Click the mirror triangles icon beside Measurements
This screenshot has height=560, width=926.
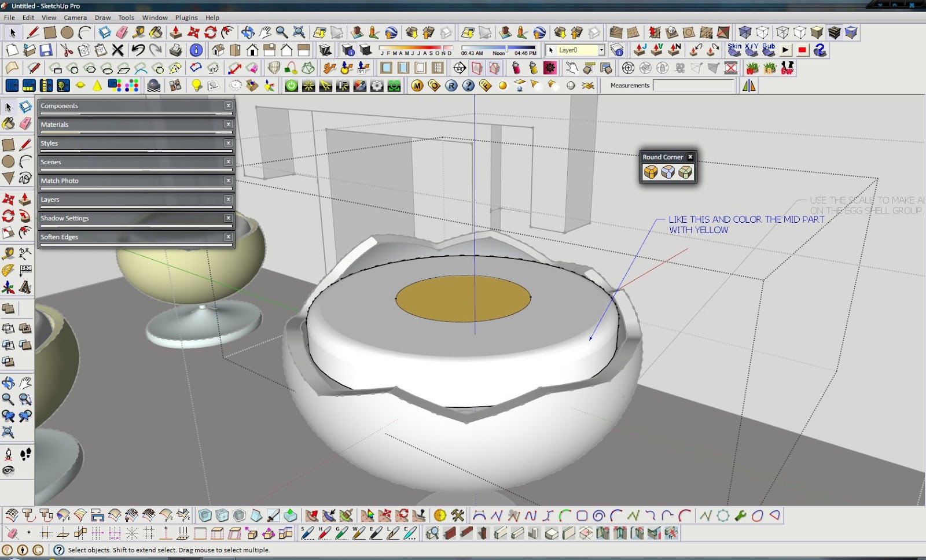(749, 86)
